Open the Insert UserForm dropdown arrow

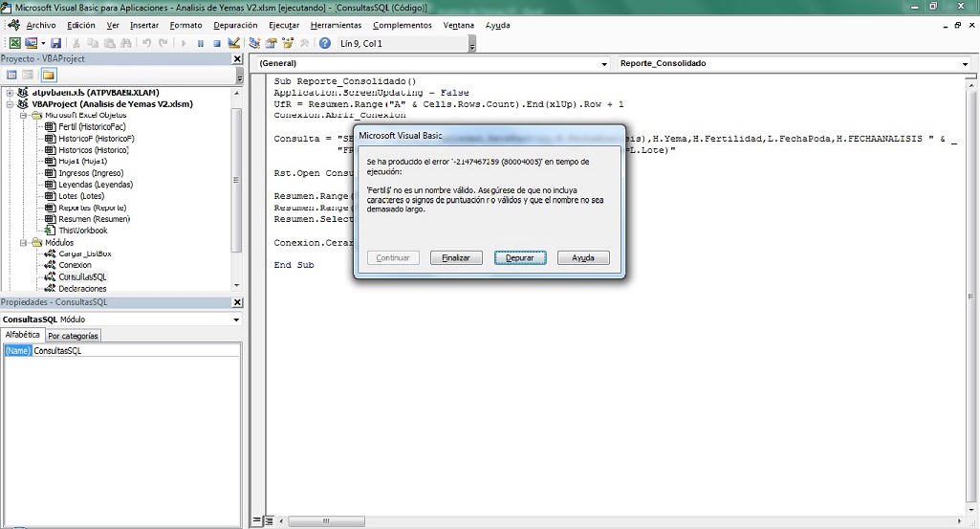pyautogui.click(x=42, y=43)
